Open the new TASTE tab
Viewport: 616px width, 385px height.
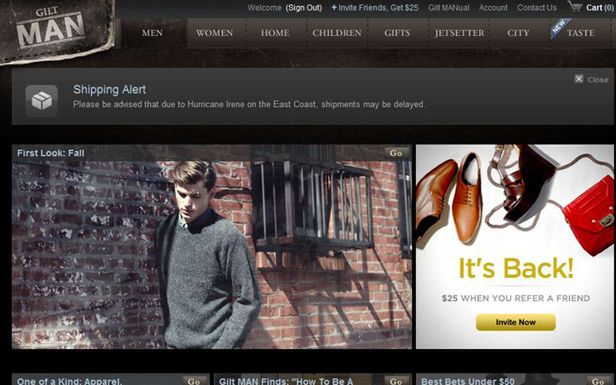pos(581,33)
